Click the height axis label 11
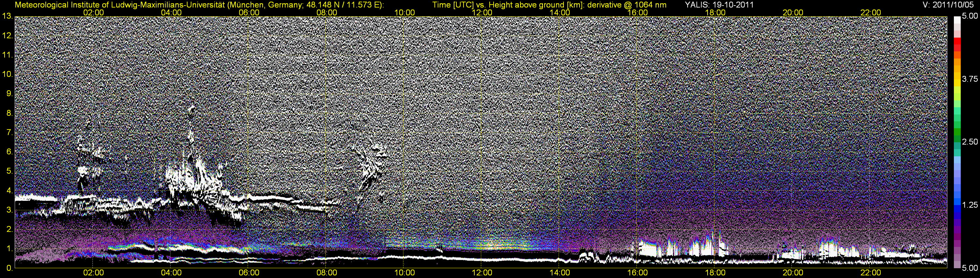 click(x=7, y=55)
